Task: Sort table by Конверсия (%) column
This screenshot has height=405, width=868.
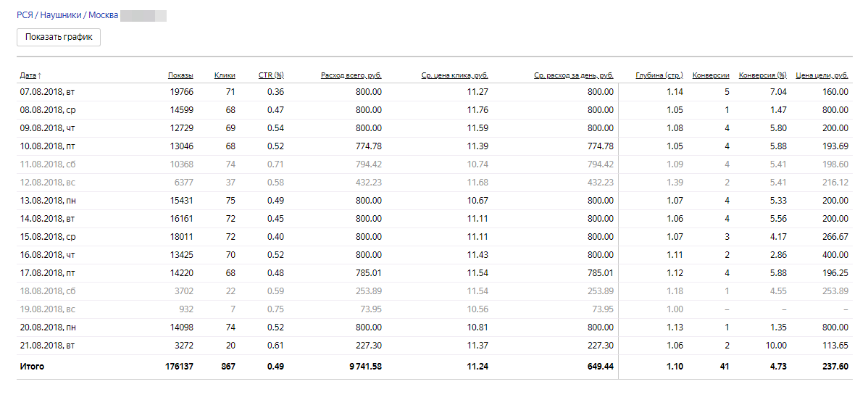Action: [x=762, y=75]
